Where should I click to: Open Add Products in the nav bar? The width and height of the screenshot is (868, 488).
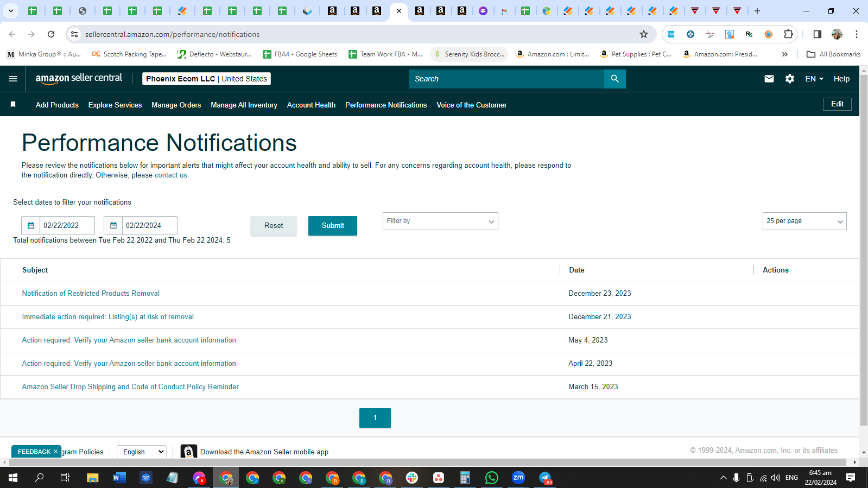(x=57, y=105)
